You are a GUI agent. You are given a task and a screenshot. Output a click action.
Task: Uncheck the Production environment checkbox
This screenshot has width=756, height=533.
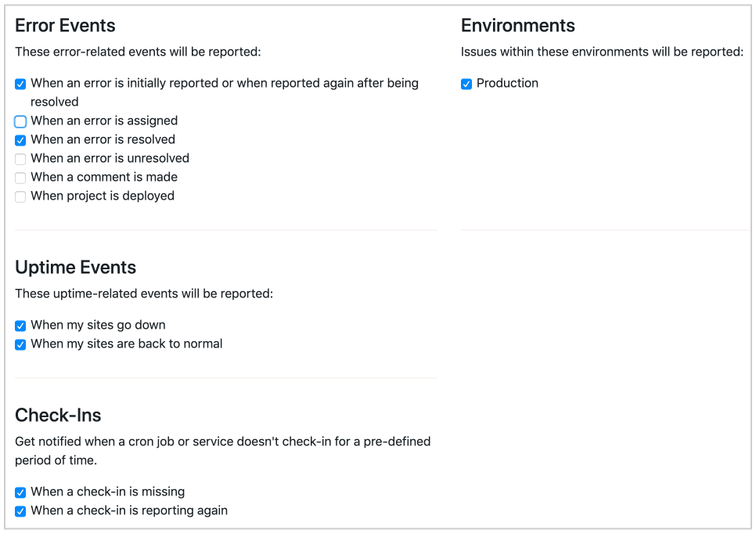[466, 84]
